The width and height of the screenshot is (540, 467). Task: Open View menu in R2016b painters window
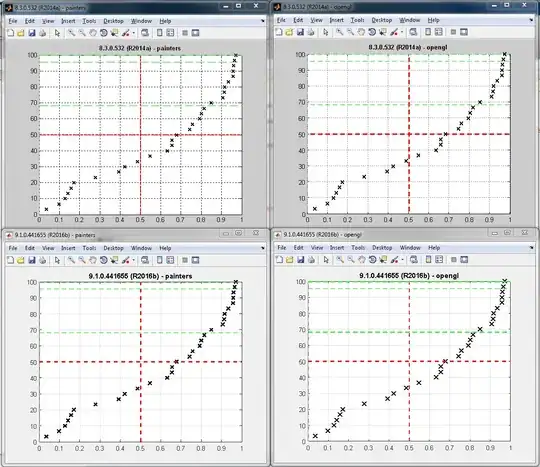pos(48,248)
